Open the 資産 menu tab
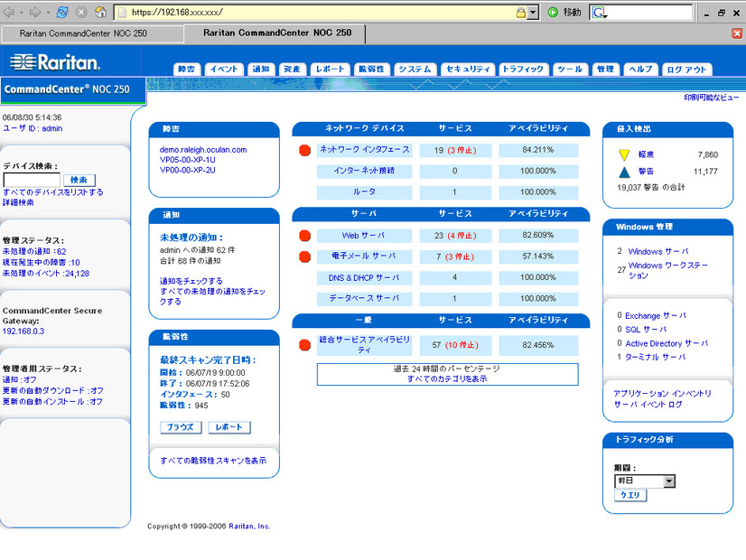 click(292, 69)
